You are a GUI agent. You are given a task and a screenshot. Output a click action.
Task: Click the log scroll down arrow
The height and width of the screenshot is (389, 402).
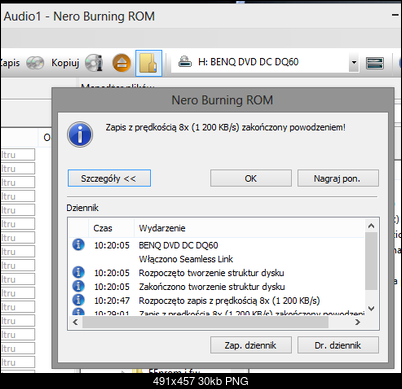tap(371, 308)
